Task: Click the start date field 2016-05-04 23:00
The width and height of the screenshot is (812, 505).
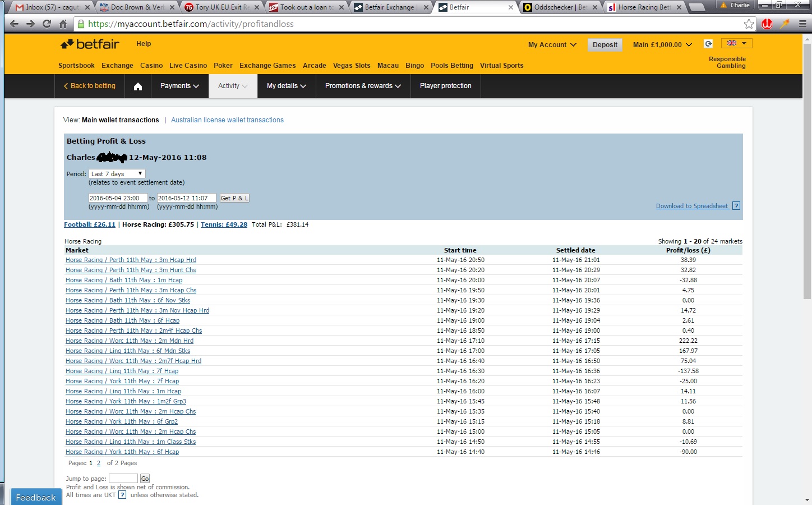Action: pos(118,198)
